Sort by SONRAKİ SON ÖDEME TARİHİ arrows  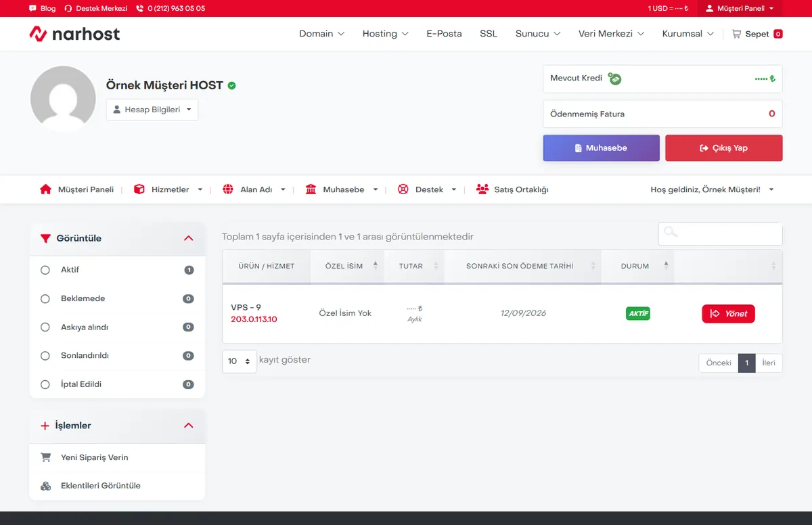tap(593, 266)
